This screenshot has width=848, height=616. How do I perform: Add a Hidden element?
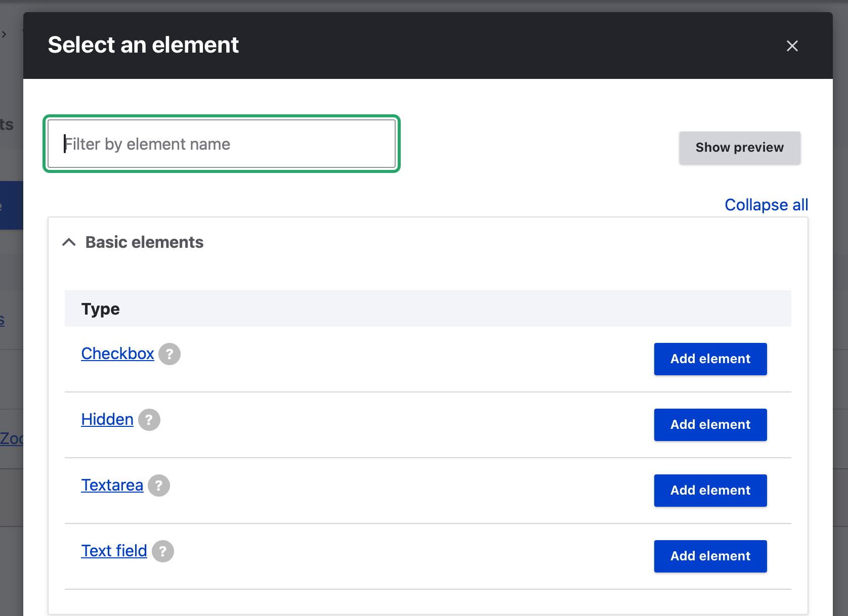point(710,425)
